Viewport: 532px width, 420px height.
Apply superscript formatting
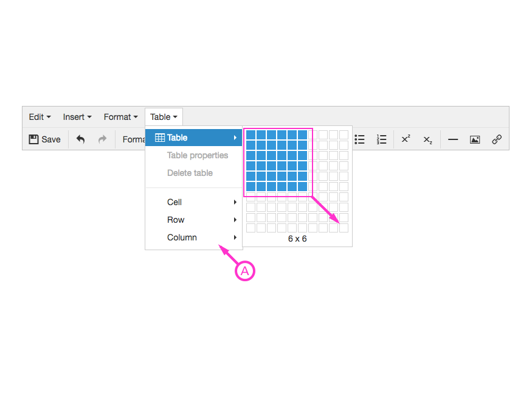point(405,139)
